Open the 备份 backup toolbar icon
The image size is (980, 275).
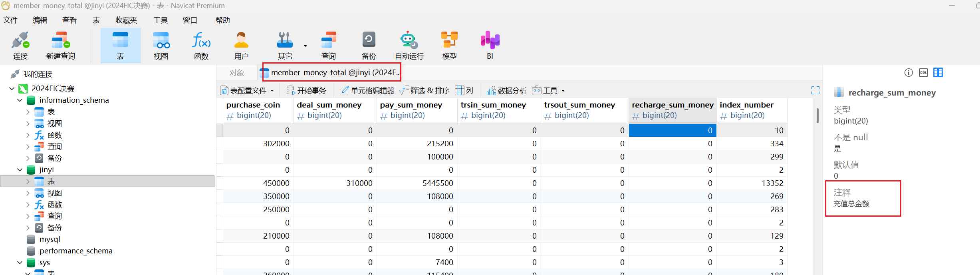(x=369, y=45)
